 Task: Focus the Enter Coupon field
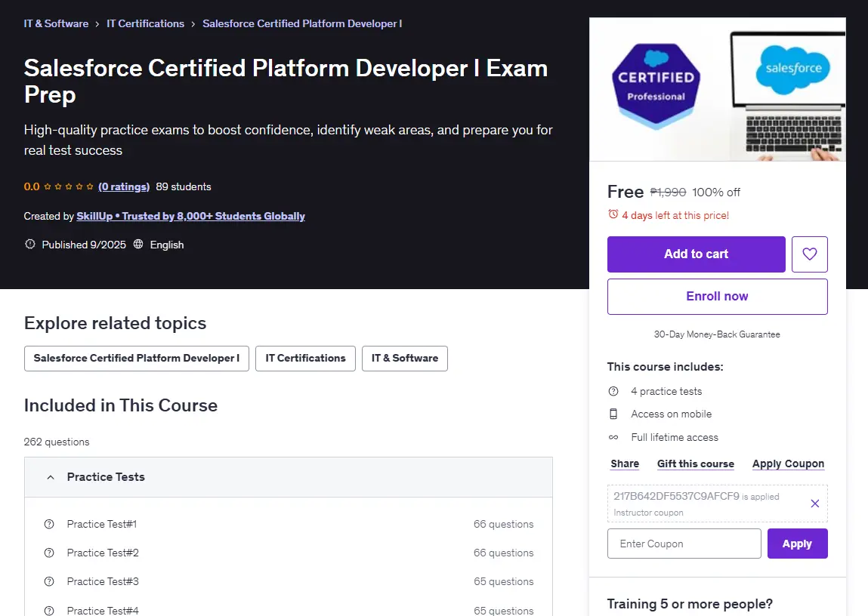684,544
